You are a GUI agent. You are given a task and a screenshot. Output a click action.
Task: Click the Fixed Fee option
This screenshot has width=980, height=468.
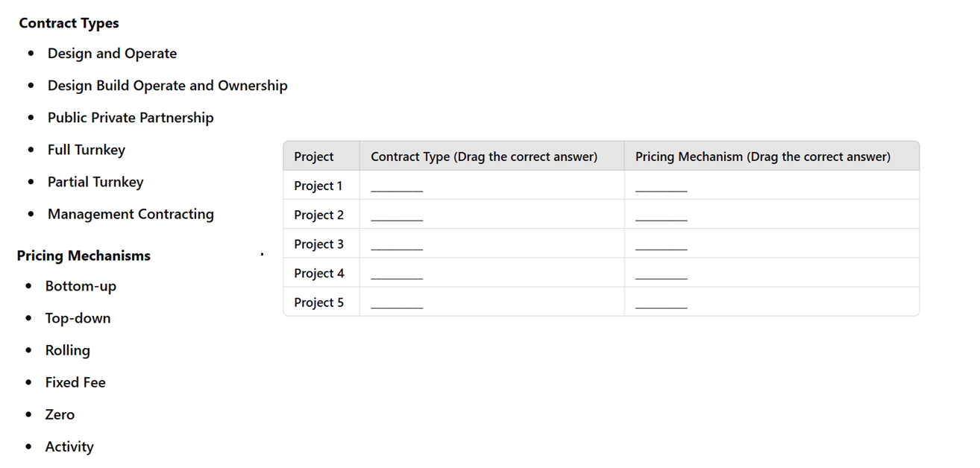(x=75, y=382)
